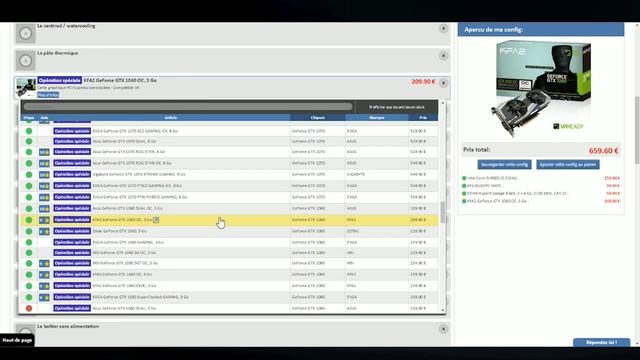The image size is (640, 360).
Task: Click the up arrow of the article list scrollbar
Action: point(442,104)
